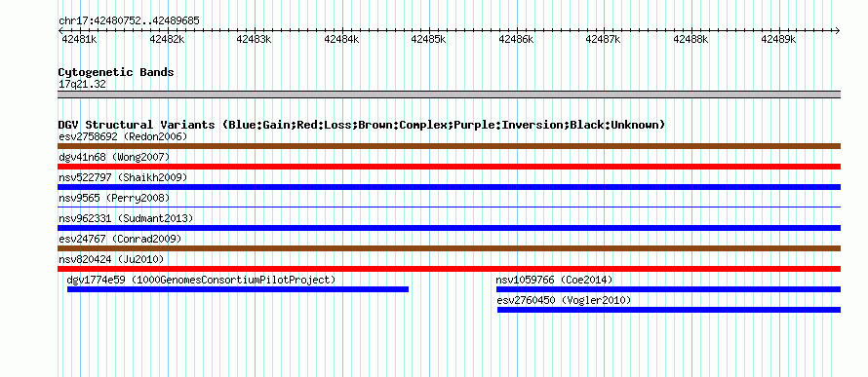This screenshot has width=868, height=377.
Task: Click the 42488k ruler mark
Action: click(x=690, y=39)
